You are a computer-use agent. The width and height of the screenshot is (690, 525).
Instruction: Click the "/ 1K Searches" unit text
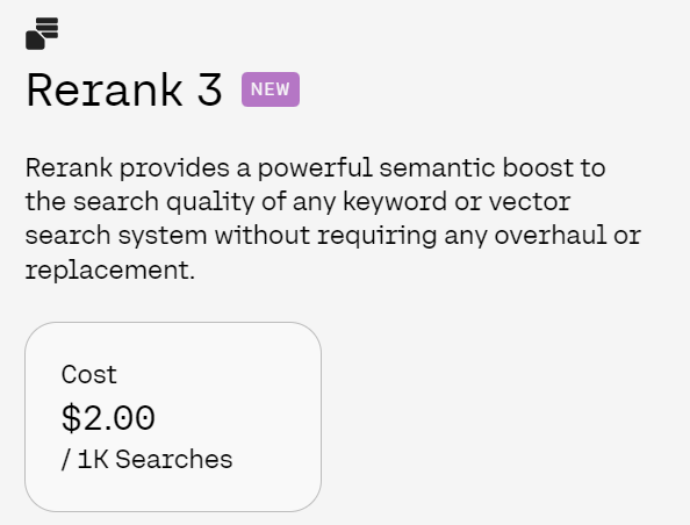tap(146, 460)
